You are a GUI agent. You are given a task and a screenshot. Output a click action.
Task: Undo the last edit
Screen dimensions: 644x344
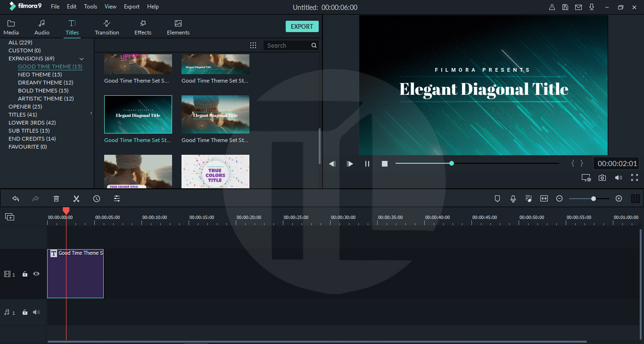tap(16, 199)
